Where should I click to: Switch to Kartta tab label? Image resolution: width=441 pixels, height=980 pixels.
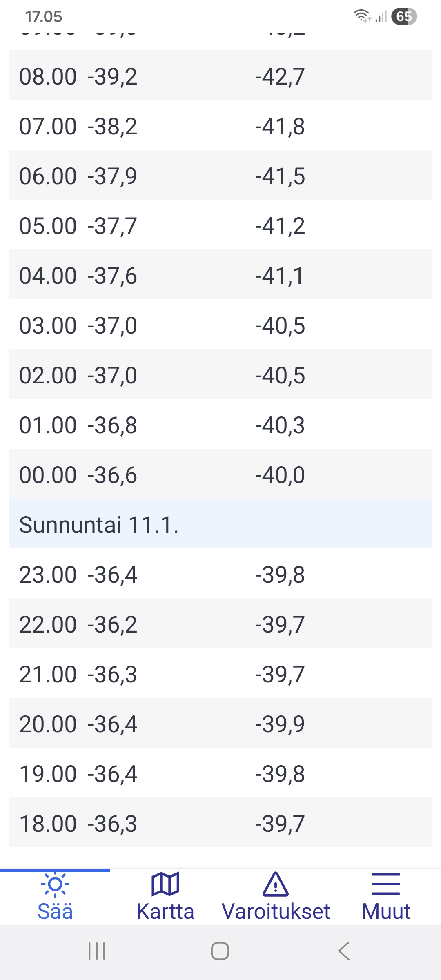click(165, 911)
